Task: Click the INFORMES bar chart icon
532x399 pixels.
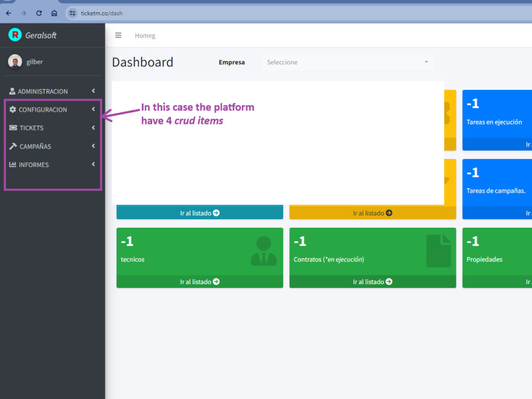Action: (x=13, y=164)
